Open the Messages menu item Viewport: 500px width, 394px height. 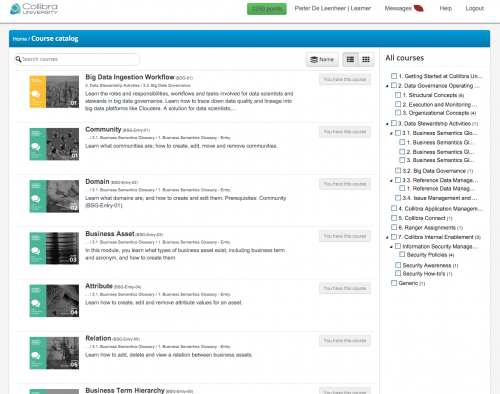[x=398, y=8]
